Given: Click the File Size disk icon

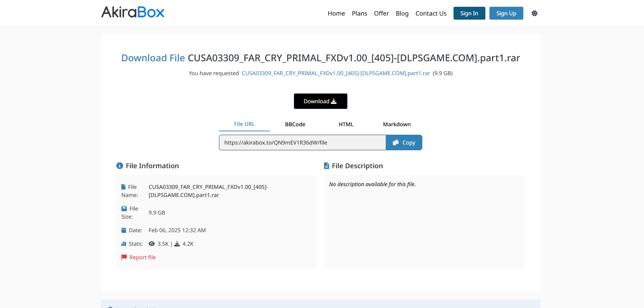Looking at the screenshot, I should pos(124,208).
